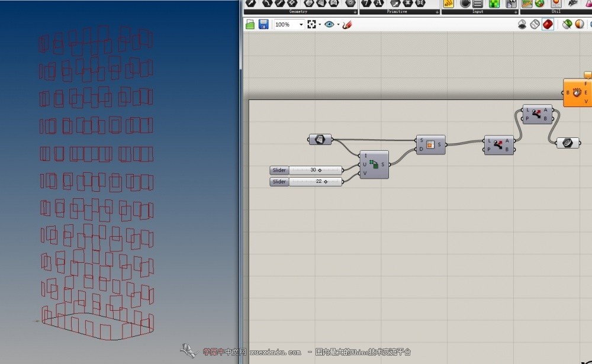Pick the 'A' String parameter icon
The height and width of the screenshot is (364, 592).
click(379, 4)
